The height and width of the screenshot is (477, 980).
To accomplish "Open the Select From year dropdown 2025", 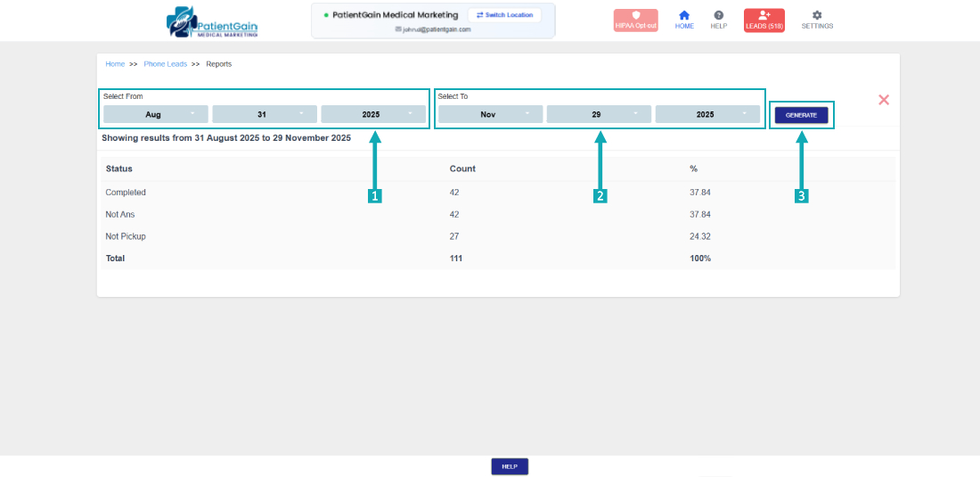I will (x=373, y=114).
